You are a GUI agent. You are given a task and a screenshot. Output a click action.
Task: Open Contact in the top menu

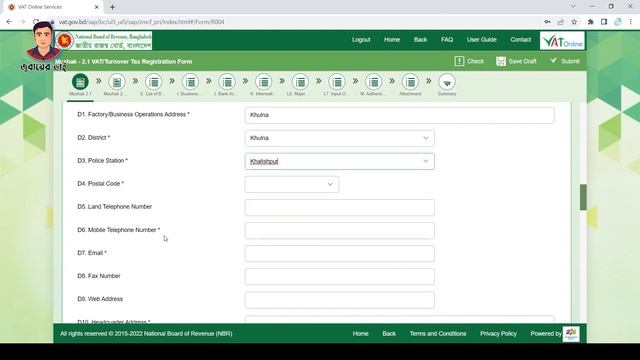pyautogui.click(x=520, y=40)
